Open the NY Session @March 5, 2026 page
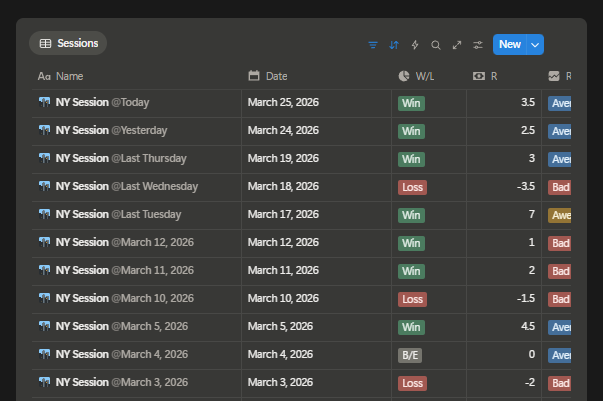The image size is (603, 401). click(122, 326)
